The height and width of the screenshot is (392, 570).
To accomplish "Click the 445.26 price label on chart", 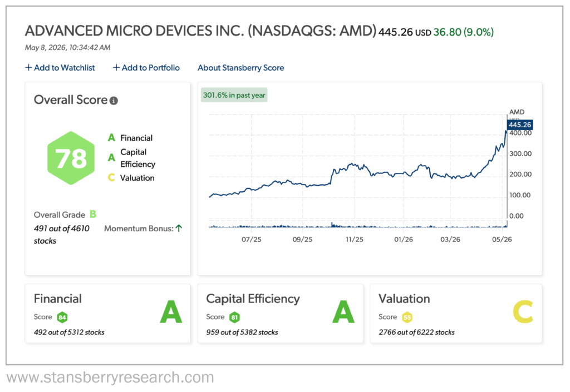I will coord(520,125).
